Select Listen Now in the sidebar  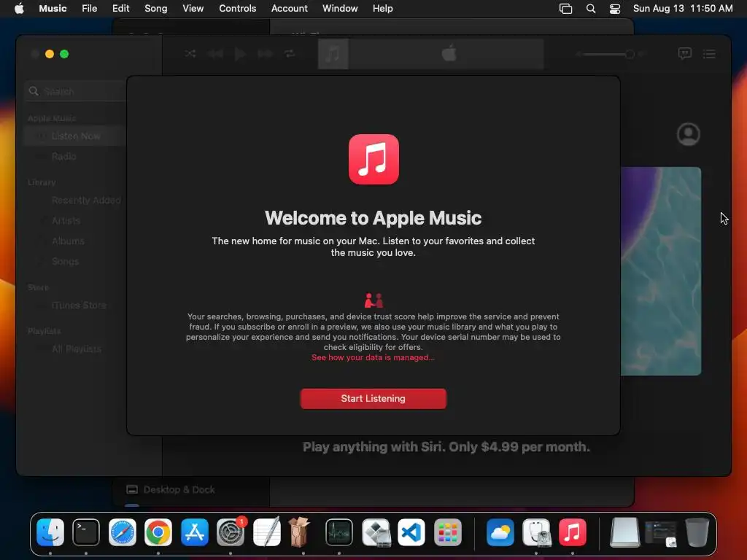(x=75, y=136)
